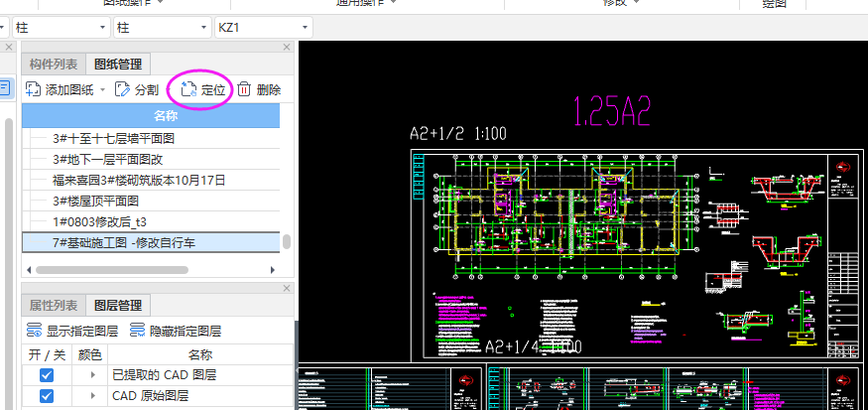Click the 分割 split drawing button
Viewport: 868px width, 410px height.
[137, 89]
